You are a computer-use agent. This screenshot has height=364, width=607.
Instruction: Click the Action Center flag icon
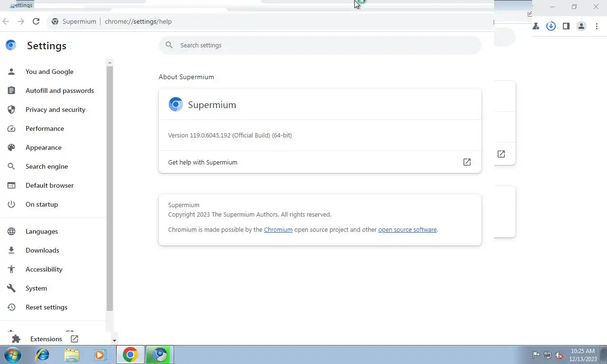536,355
